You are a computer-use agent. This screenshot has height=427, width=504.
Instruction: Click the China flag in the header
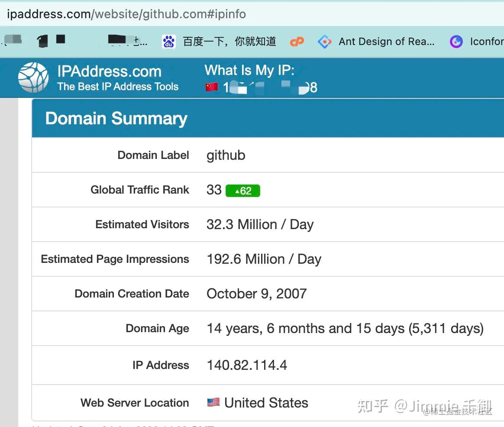[212, 87]
